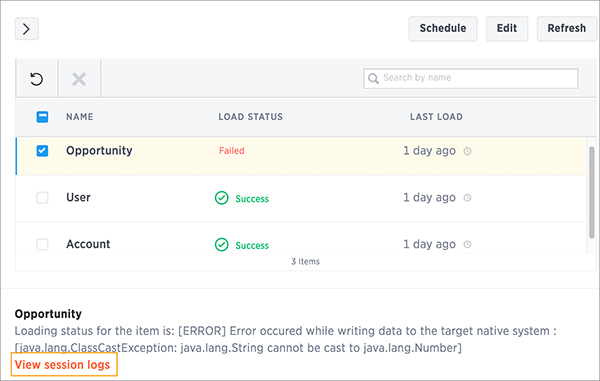Screen dimensions: 600x381
Task: Open the View session logs link
Action: tap(63, 365)
